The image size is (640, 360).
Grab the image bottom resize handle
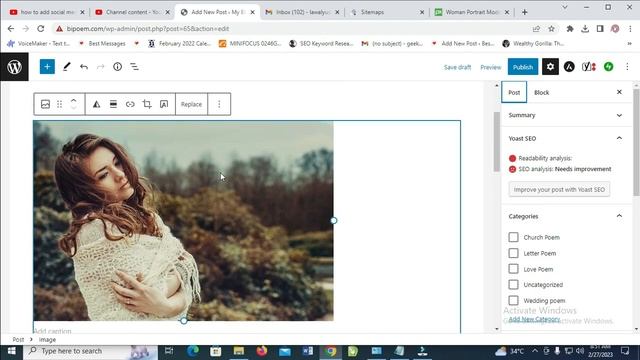click(x=184, y=321)
